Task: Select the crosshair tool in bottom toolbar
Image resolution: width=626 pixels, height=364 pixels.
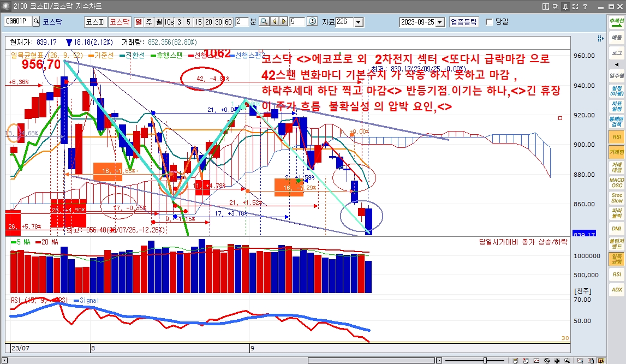Action: 557,361
